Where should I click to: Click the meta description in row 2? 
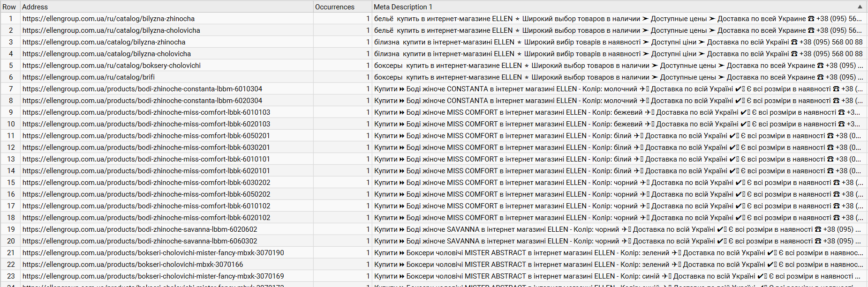(x=619, y=30)
